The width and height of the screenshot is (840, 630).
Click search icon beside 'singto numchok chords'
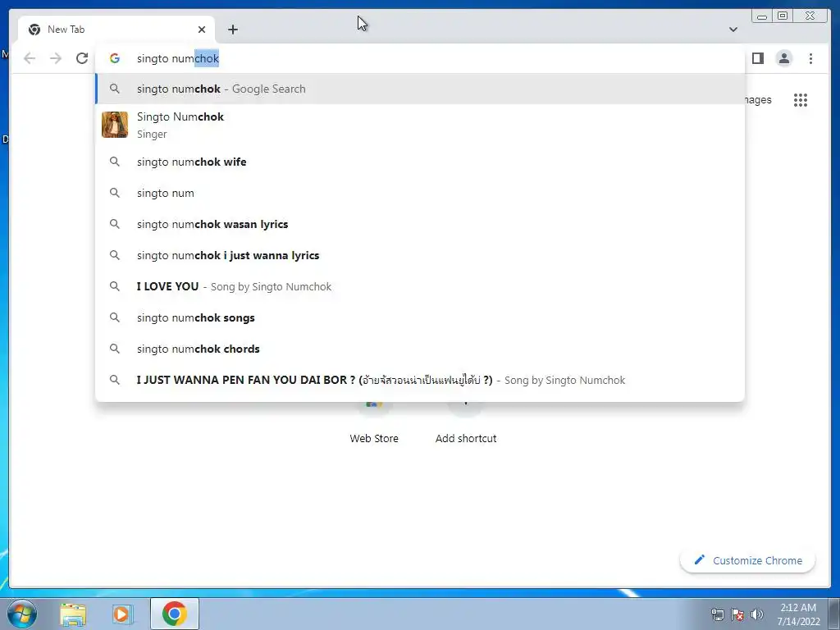coord(115,349)
